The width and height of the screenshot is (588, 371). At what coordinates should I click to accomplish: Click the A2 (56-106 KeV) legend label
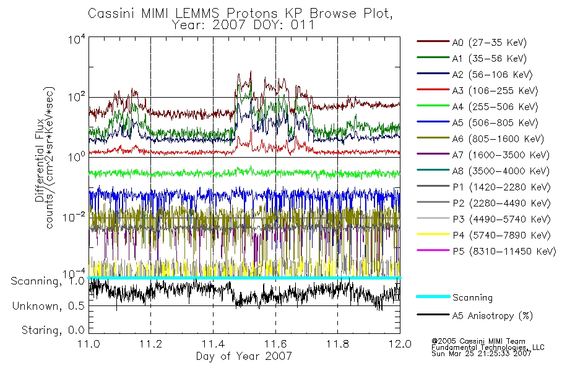coord(492,75)
